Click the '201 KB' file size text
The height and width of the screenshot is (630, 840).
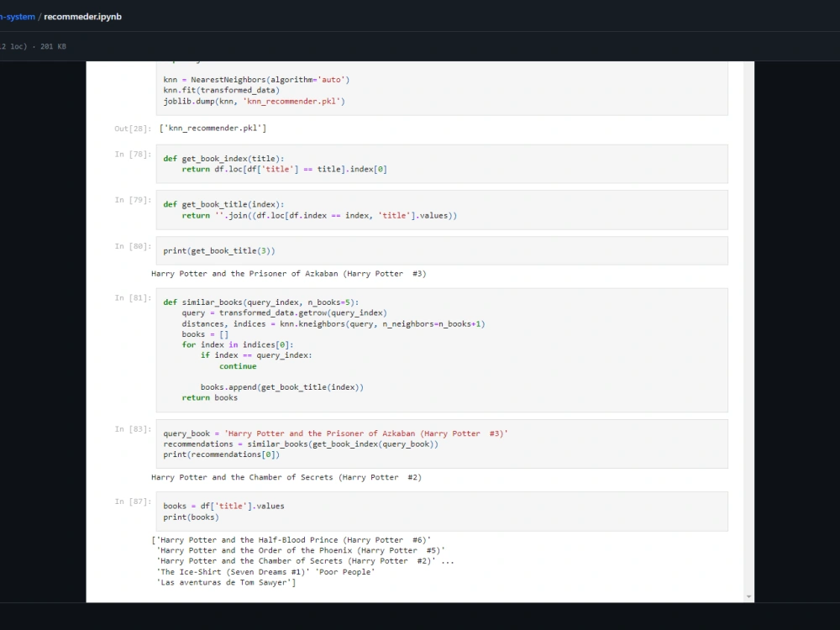tap(53, 46)
